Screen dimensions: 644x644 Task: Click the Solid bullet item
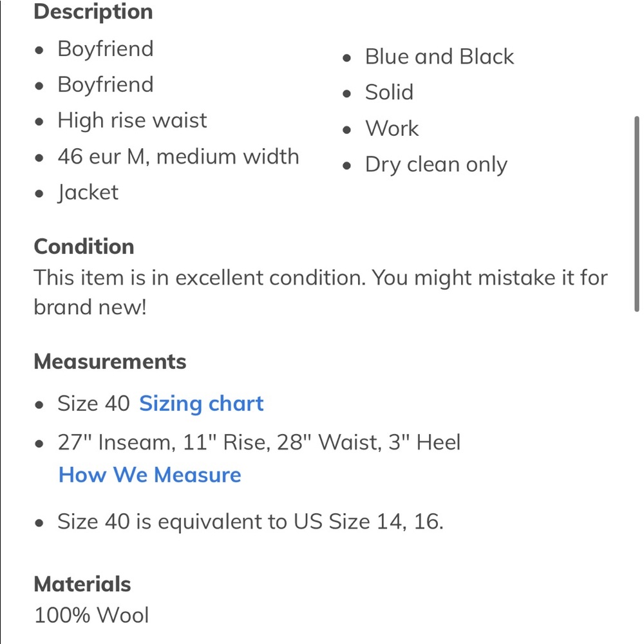(389, 92)
